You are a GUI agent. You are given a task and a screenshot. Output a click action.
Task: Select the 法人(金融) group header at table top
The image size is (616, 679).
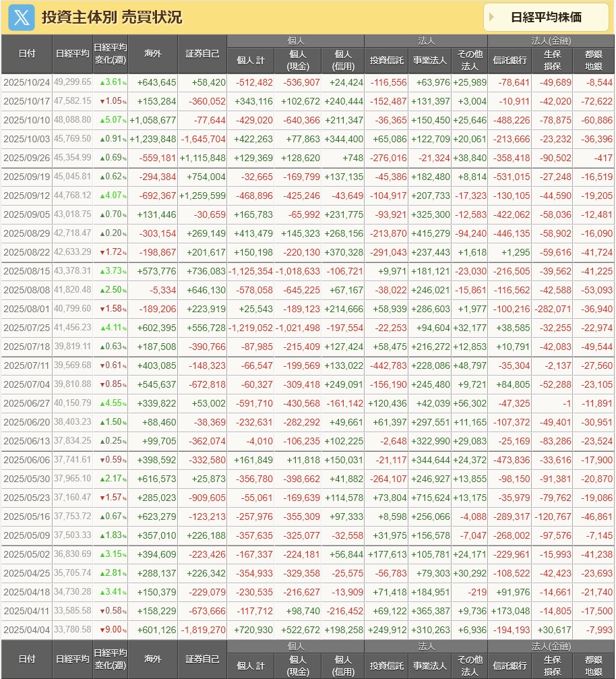(x=552, y=41)
